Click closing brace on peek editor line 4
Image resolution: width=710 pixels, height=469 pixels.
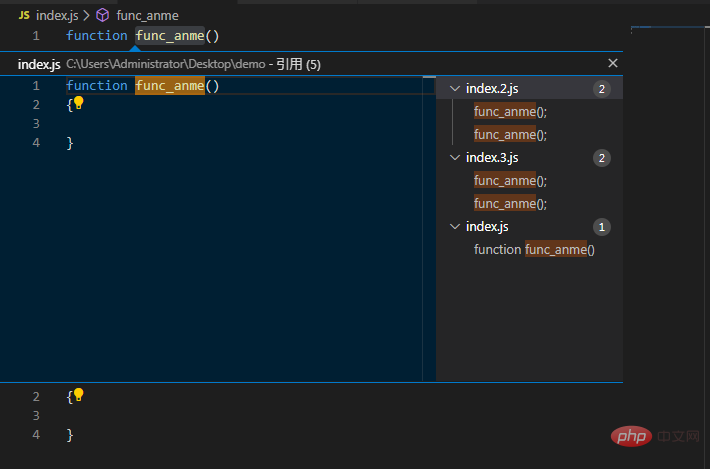(70, 143)
